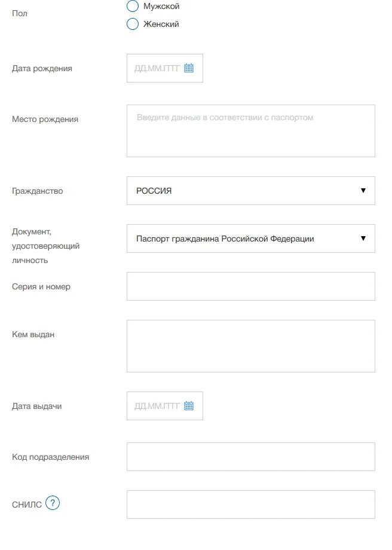Open calendar icon for Дата выдачи
Viewport: 392px width, 550px height.
point(189,406)
